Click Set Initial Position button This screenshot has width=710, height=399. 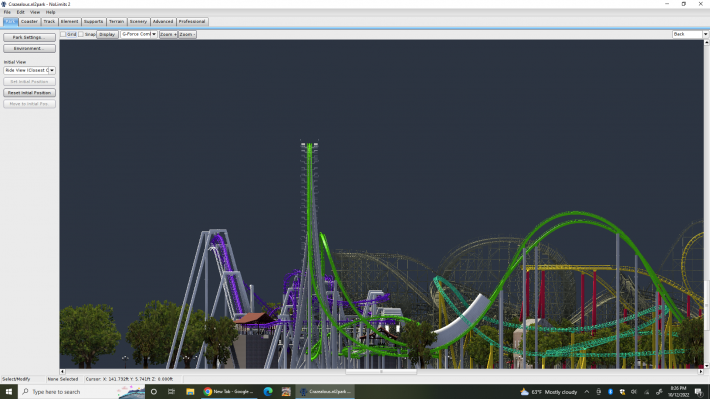coord(29,82)
